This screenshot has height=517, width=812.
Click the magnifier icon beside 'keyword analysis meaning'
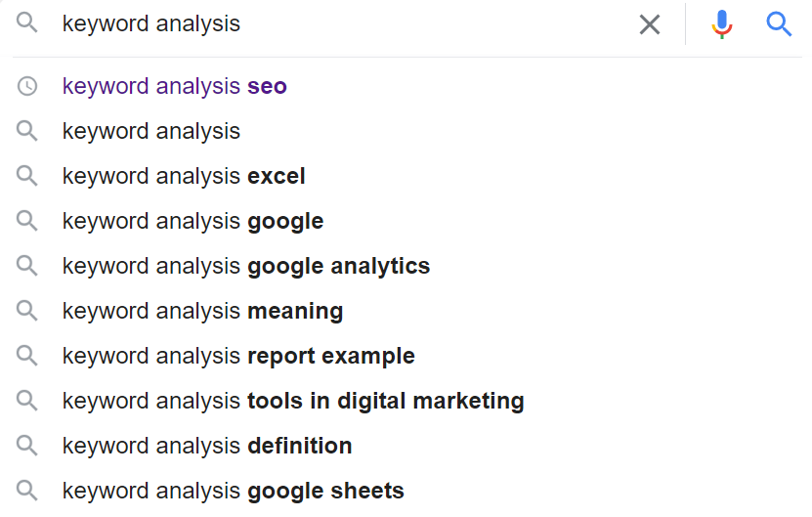(x=27, y=311)
